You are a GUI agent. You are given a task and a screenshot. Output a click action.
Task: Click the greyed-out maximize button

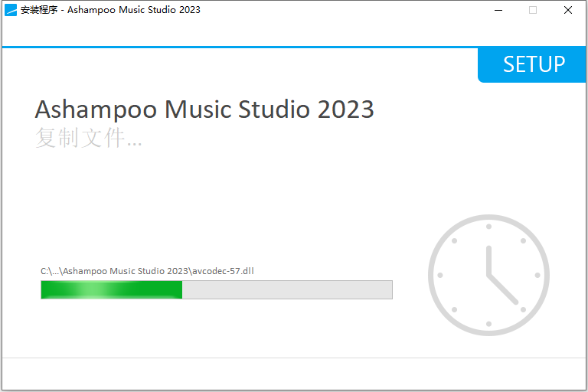533,10
